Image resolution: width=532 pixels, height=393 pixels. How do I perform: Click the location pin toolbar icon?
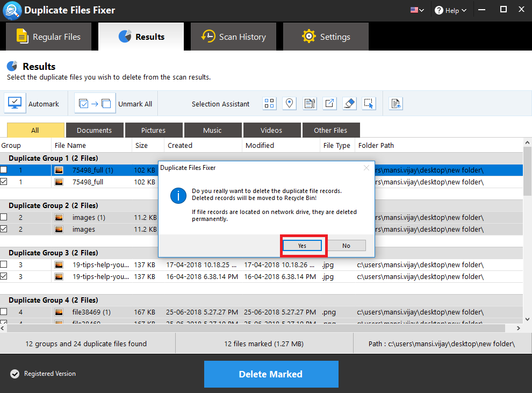(290, 103)
